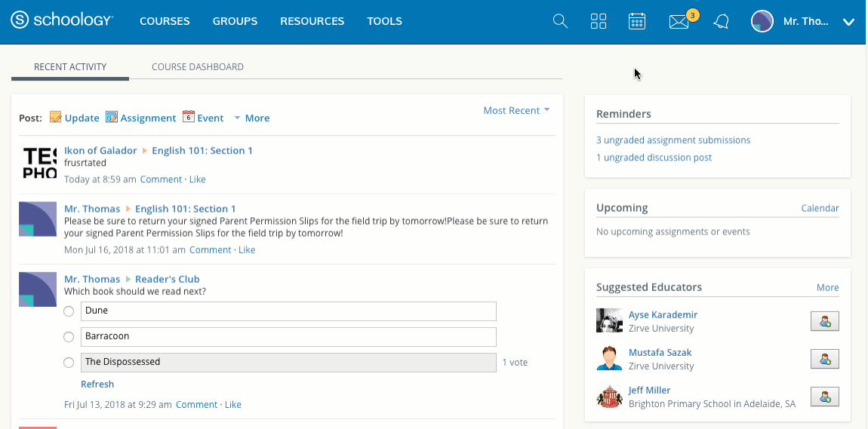The image size is (868, 429).
Task: Expand the Most Recent filter dropdown
Action: (x=516, y=111)
